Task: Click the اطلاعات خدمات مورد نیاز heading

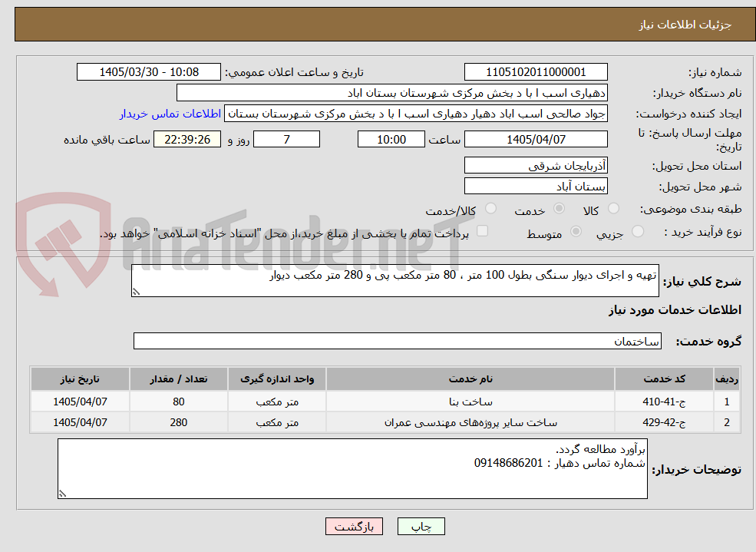Action: pyautogui.click(x=675, y=310)
